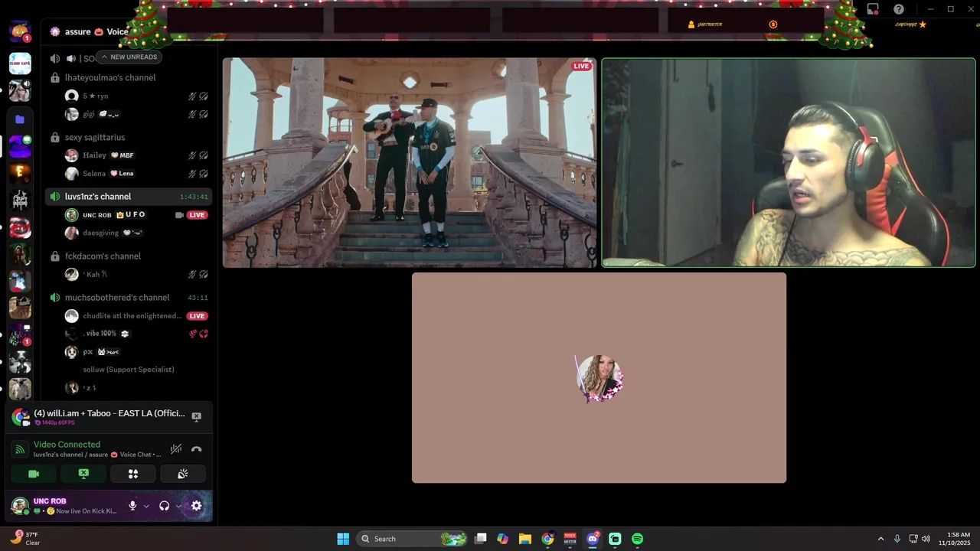Select the live stream video tile
The image size is (980, 551).
[410, 163]
